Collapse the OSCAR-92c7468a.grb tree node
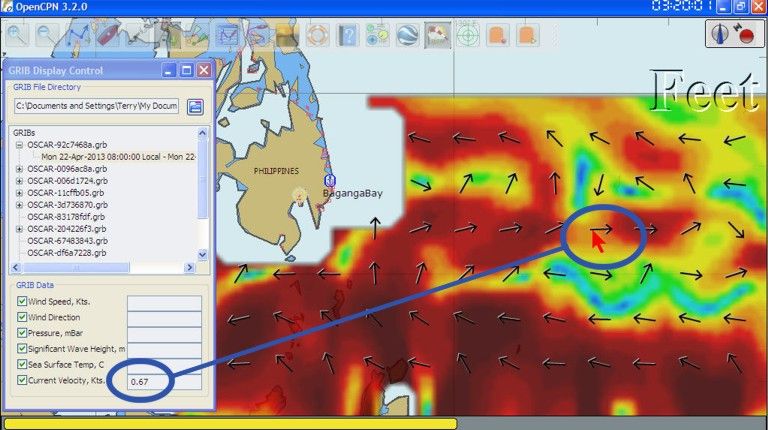The width and height of the screenshot is (768, 430). pos(19,144)
